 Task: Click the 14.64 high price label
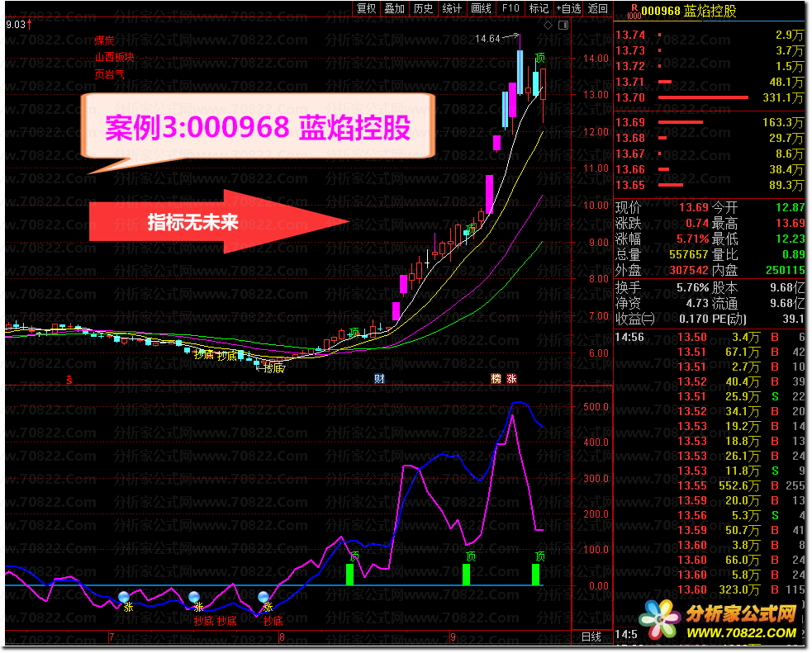pyautogui.click(x=487, y=39)
